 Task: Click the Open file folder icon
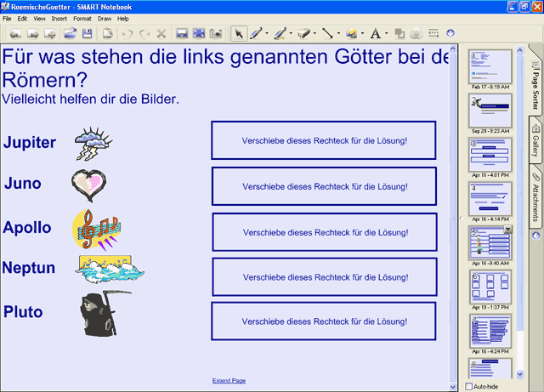click(x=70, y=34)
